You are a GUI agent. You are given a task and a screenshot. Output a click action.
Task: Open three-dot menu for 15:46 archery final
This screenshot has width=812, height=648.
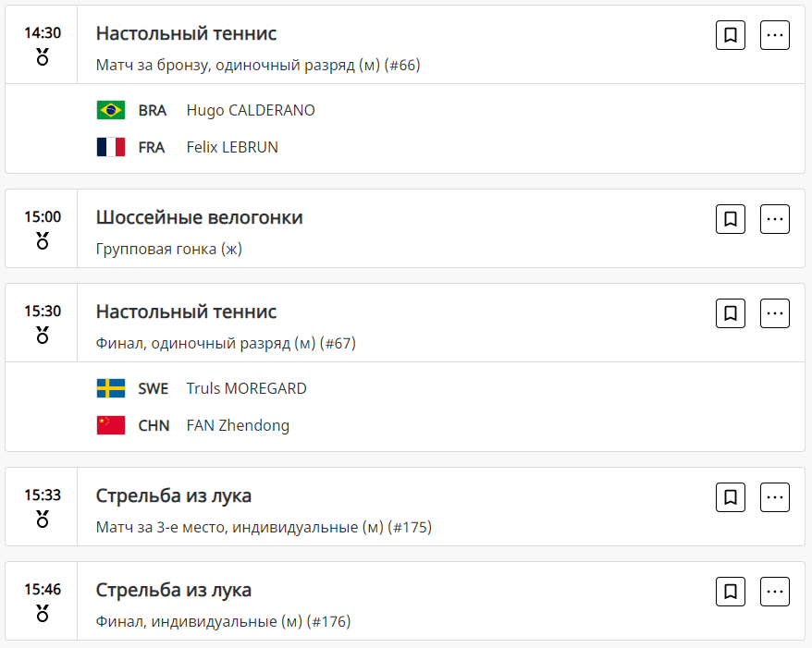[x=775, y=592]
